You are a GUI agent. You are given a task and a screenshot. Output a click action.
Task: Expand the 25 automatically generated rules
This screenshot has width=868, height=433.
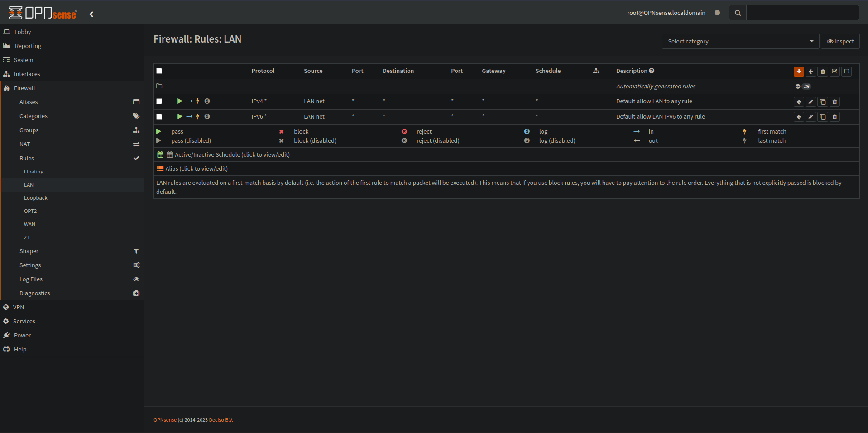pos(803,87)
